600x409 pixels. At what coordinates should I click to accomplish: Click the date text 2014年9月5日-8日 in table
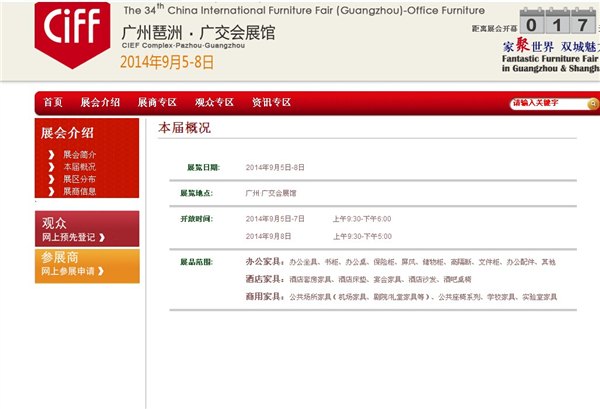275,168
